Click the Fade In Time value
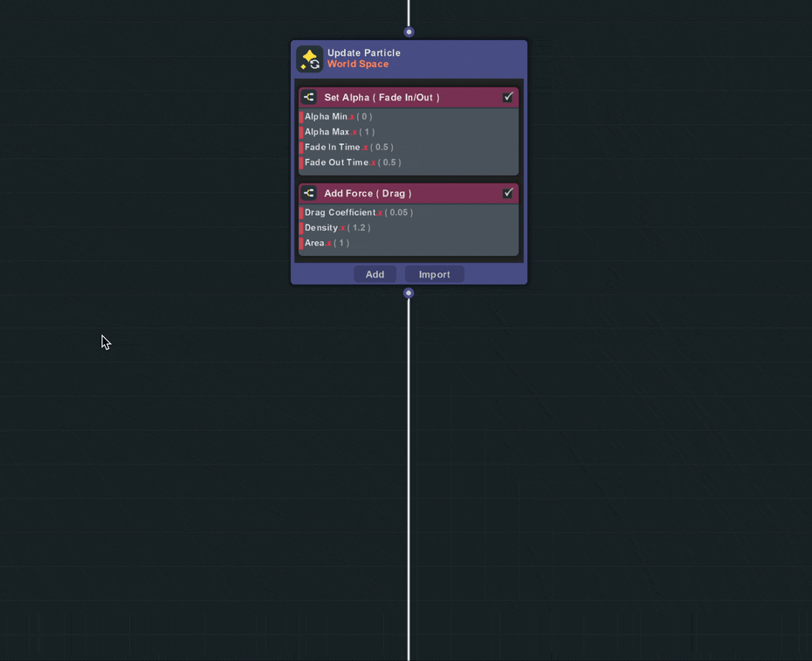Viewport: 812px width, 661px height. click(382, 148)
